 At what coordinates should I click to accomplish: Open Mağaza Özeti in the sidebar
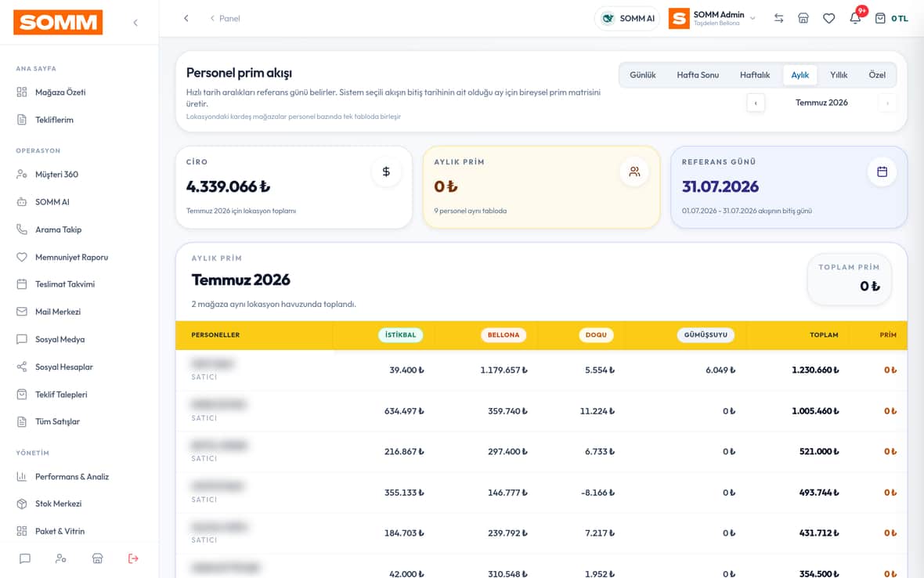tap(60, 92)
